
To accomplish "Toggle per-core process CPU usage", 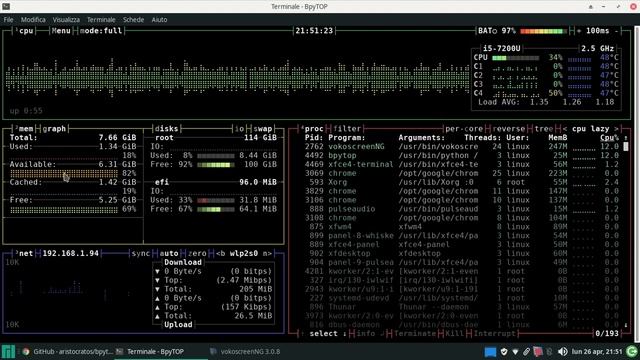I will (464, 129).
